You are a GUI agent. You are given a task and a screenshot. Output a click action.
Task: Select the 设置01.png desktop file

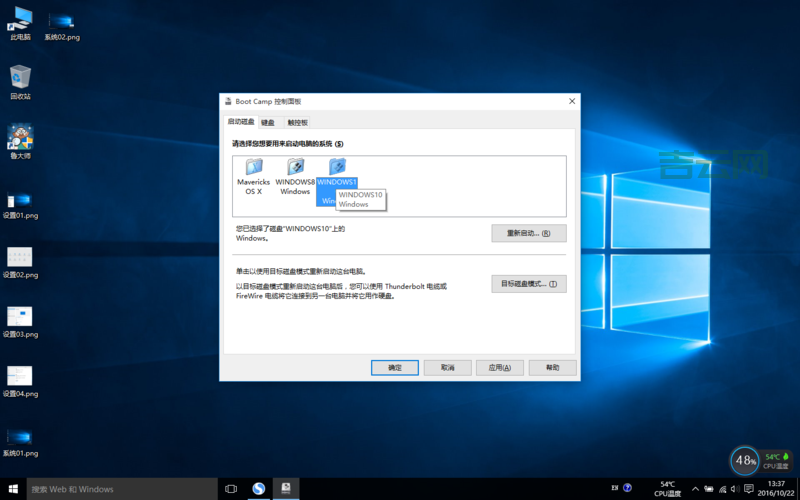pyautogui.click(x=20, y=205)
